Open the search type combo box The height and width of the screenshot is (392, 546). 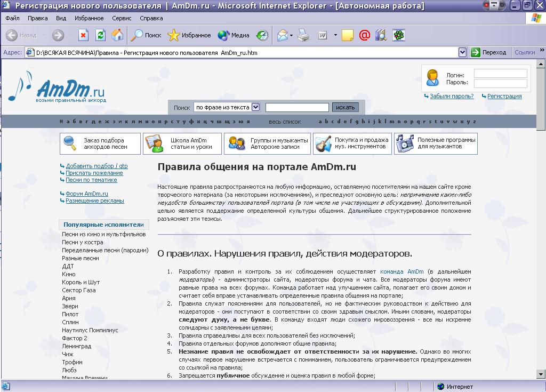click(227, 107)
